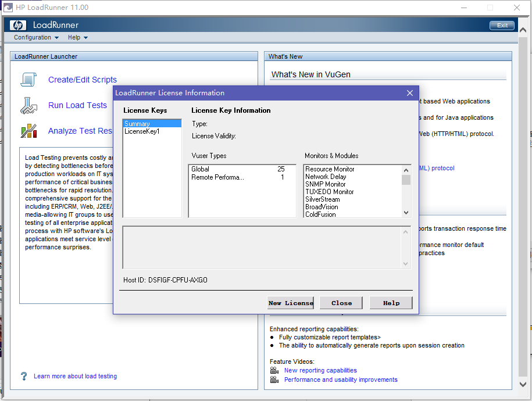Open Learn more about load testing link
532x401 pixels.
pyautogui.click(x=76, y=376)
